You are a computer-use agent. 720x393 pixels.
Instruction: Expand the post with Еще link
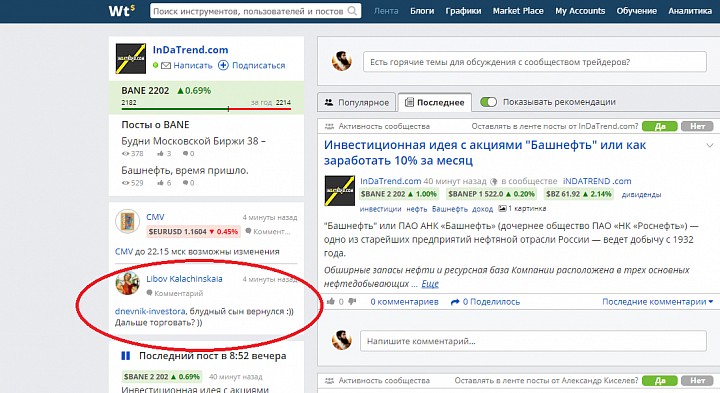tap(430, 284)
